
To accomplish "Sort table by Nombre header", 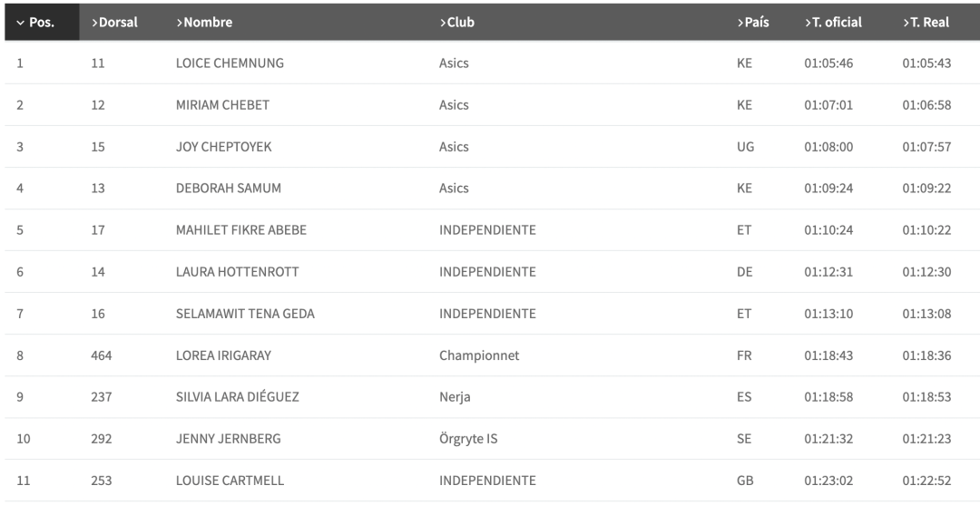I will click(204, 23).
